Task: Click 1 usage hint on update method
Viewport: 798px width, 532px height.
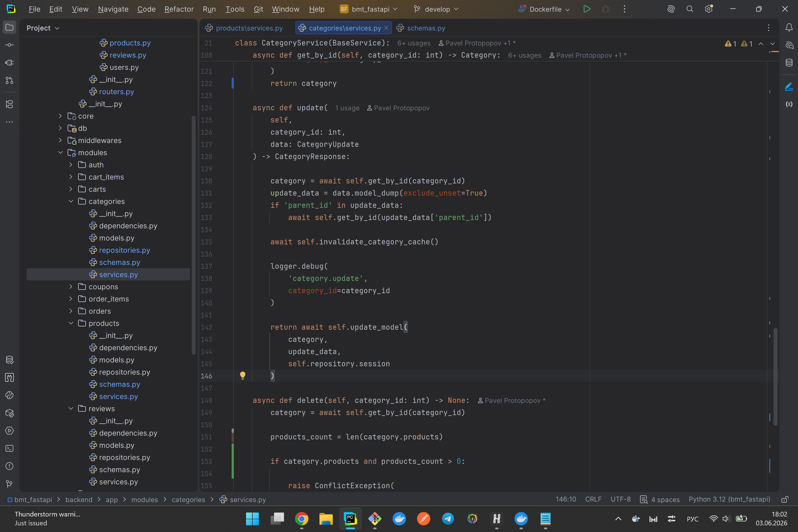Action: pos(347,108)
